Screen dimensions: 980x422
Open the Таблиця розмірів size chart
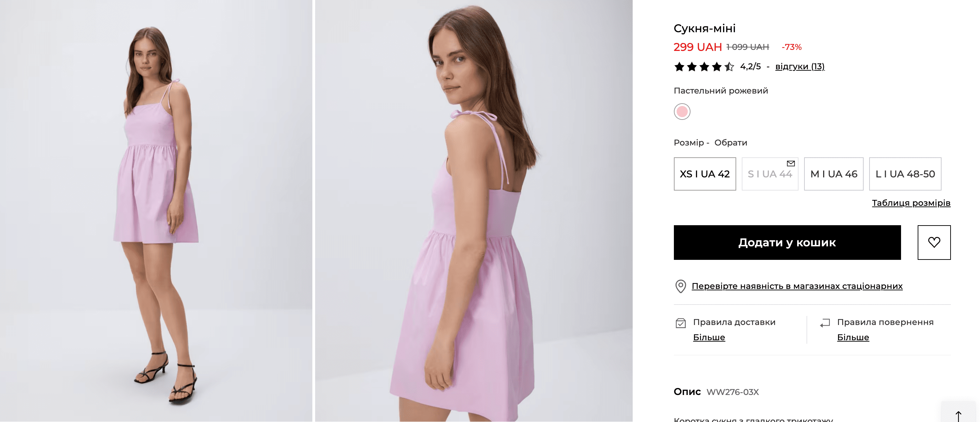(x=911, y=203)
